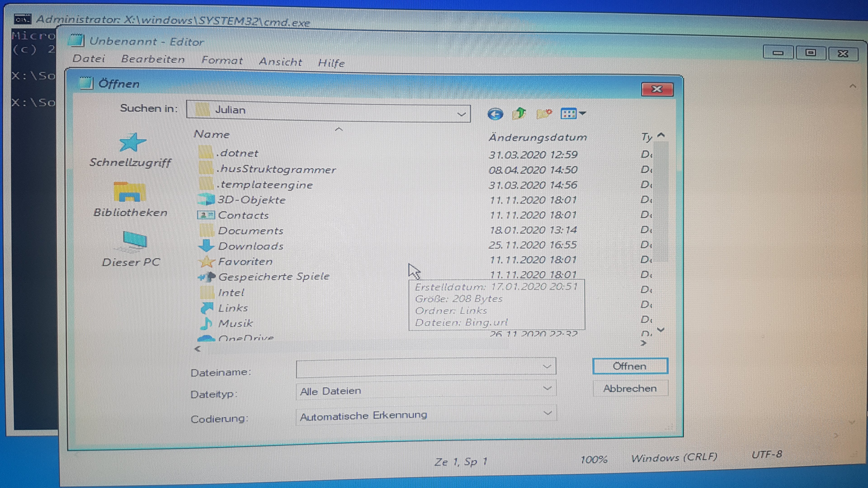The width and height of the screenshot is (868, 488).
Task: Sort by the Änderungsdatum column header
Action: pos(538,137)
